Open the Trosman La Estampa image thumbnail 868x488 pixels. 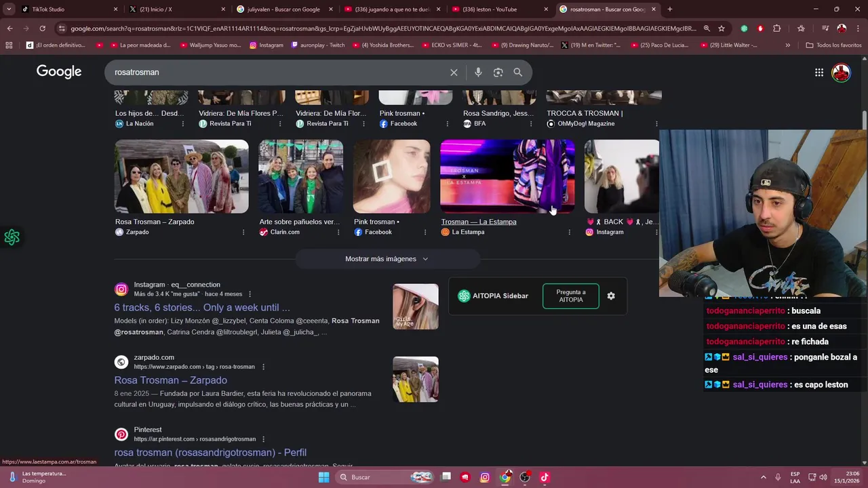tap(507, 176)
